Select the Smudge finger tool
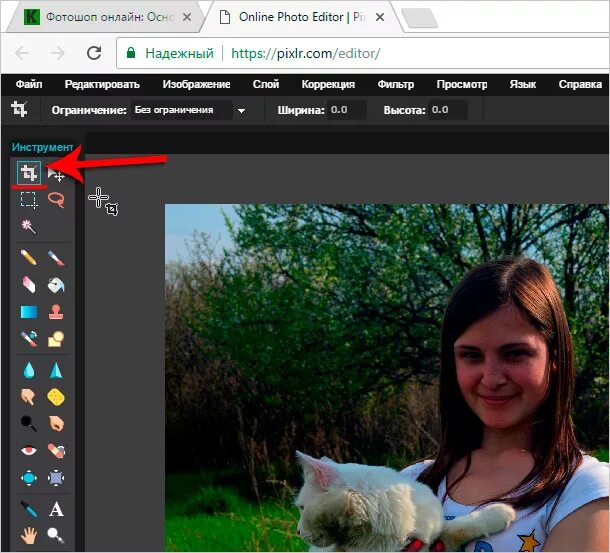The height and width of the screenshot is (553, 610). pos(28,397)
